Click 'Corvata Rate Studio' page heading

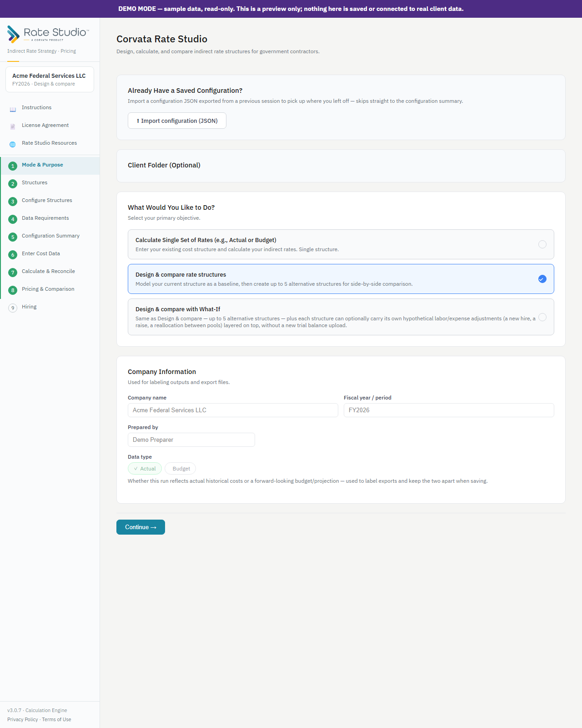click(162, 39)
